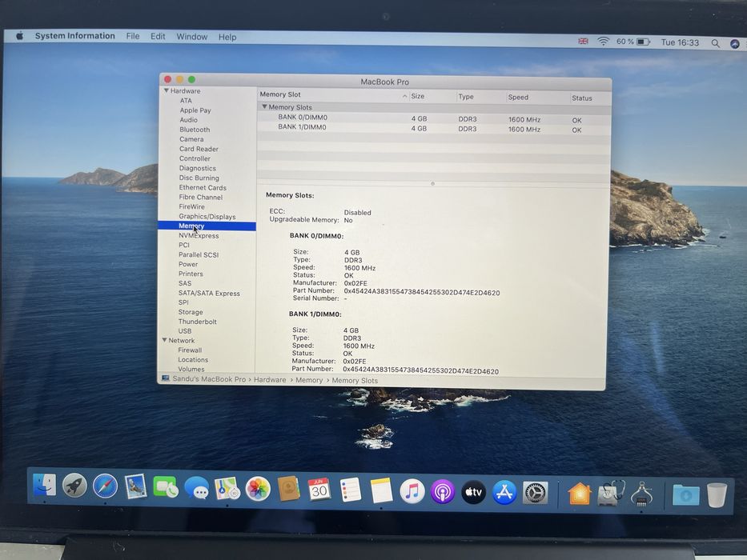Open Spotlight search in menu bar
Screen dimensions: 747x560
click(x=715, y=43)
